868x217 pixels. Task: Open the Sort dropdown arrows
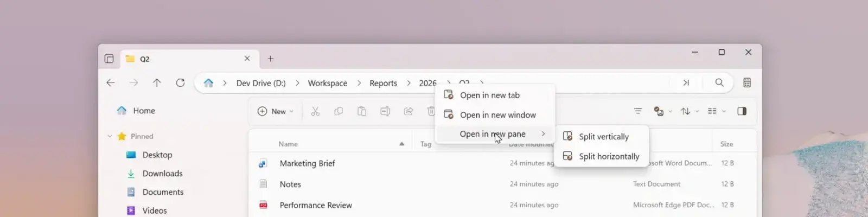pyautogui.click(x=690, y=111)
